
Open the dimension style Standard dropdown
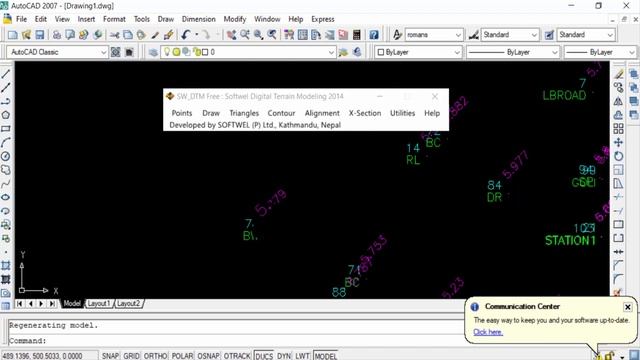point(534,35)
